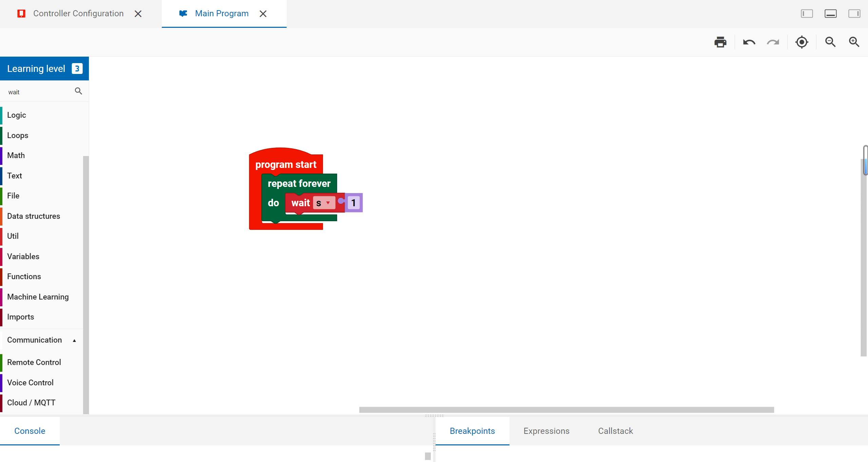The width and height of the screenshot is (868, 462).
Task: Click the search magnifier icon
Action: pos(78,91)
